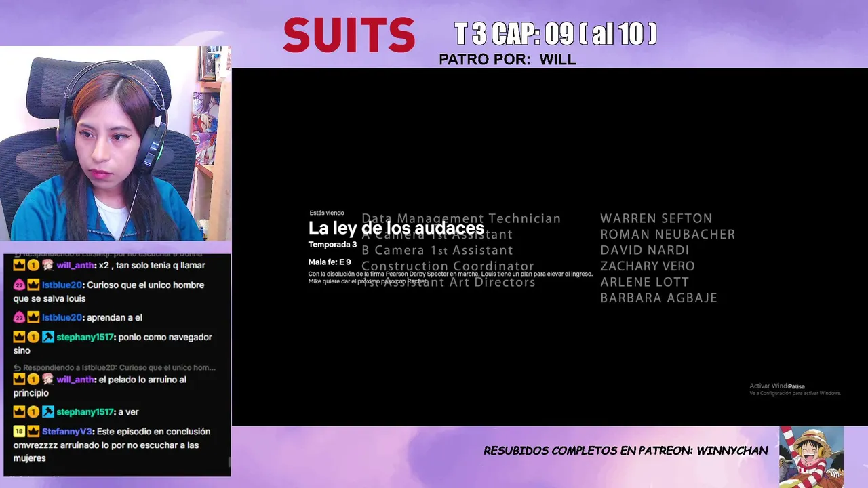
Task: Open will_anth's profile from the "x2" message
Action: pyautogui.click(x=76, y=266)
